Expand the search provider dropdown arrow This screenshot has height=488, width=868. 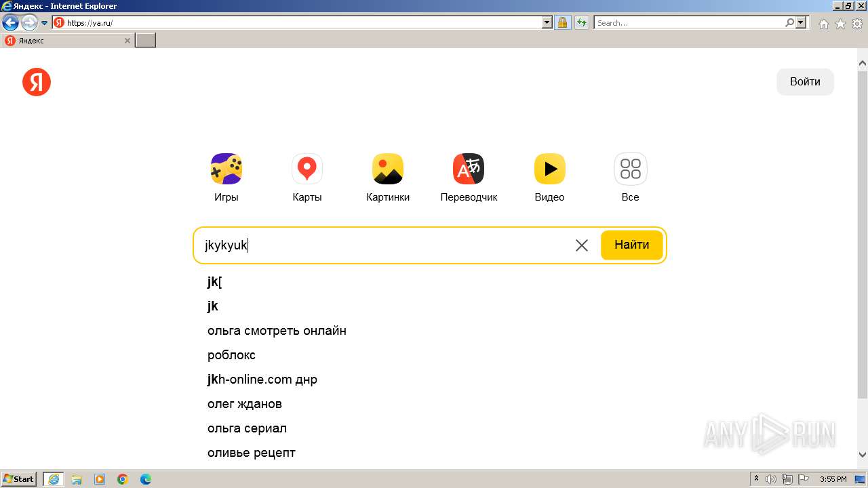pyautogui.click(x=802, y=22)
